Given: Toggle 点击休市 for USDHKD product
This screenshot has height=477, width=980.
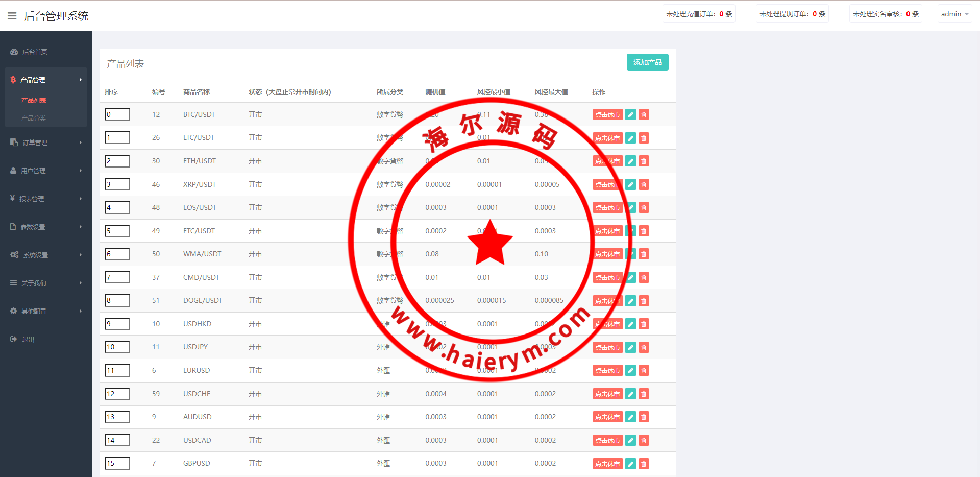Looking at the screenshot, I should [607, 324].
